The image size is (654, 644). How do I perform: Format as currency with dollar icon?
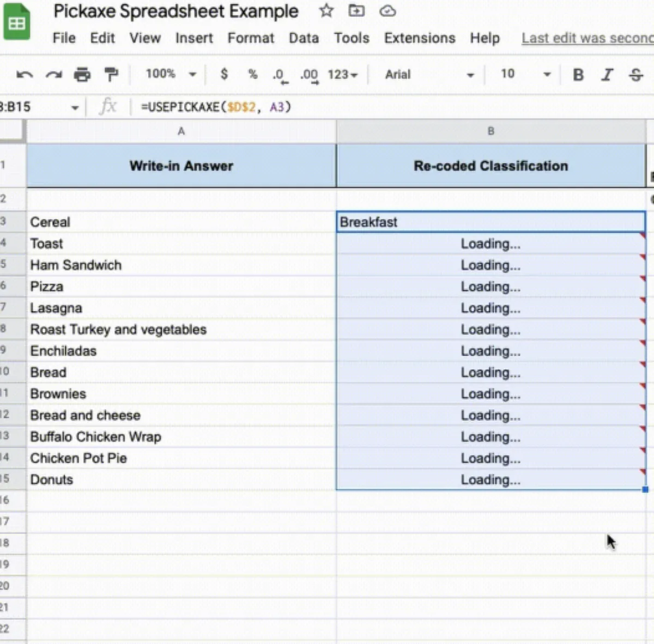(224, 75)
